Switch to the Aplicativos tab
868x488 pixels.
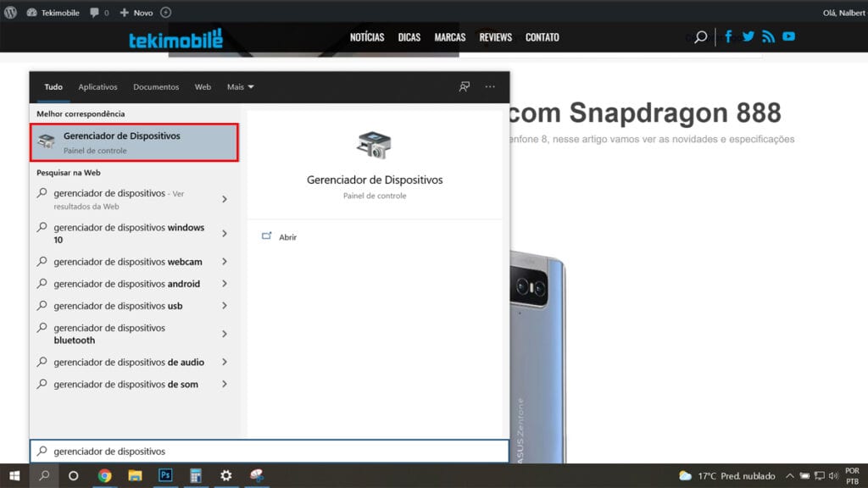pyautogui.click(x=97, y=87)
